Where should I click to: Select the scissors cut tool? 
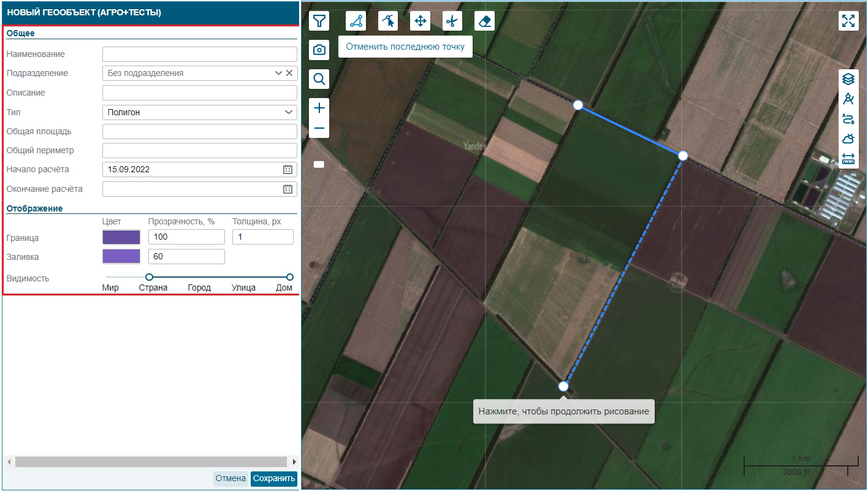pyautogui.click(x=452, y=21)
